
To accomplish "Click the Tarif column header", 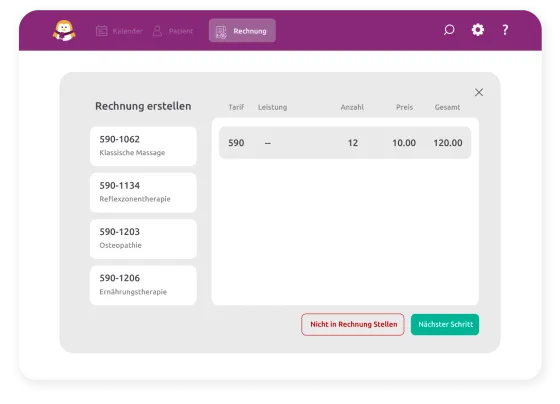I will [236, 107].
